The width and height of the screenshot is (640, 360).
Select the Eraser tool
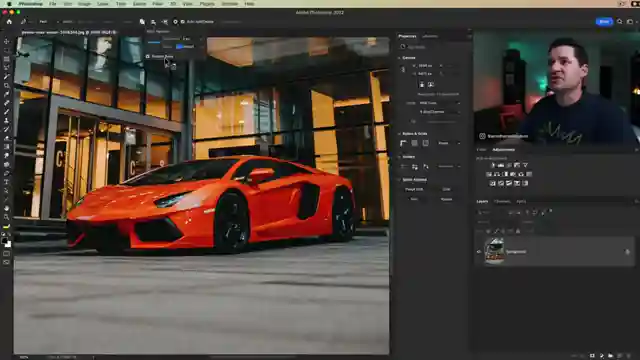coord(7,138)
